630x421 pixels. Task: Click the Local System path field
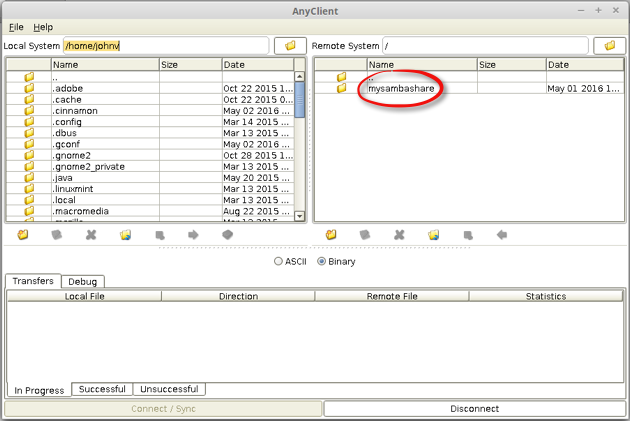tap(165, 46)
